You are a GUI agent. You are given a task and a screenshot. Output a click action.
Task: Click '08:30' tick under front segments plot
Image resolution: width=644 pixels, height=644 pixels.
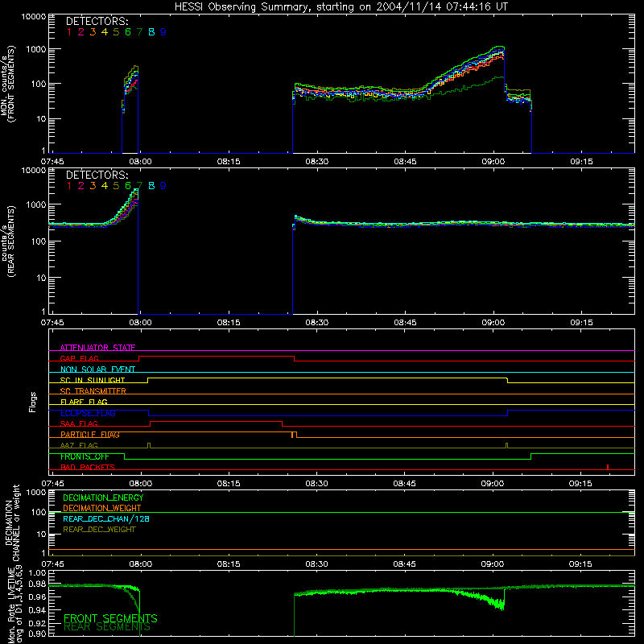(x=316, y=162)
